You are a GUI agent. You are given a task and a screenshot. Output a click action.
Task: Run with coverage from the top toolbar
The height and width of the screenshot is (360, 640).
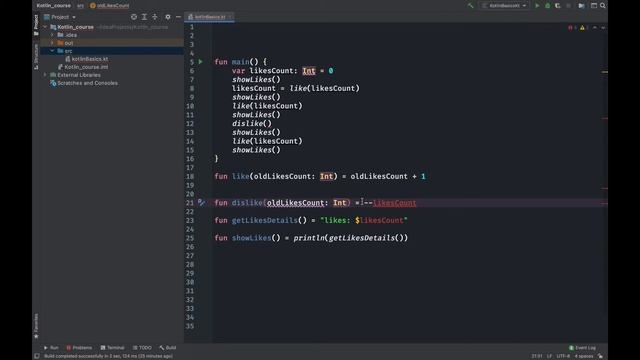(x=558, y=6)
